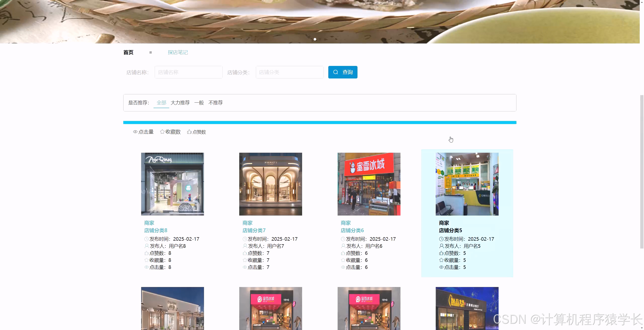Screen dimensions: 644x330
Task: Click 发布时间:2025-02-17 in 店铺分类8 card
Action: point(174,239)
